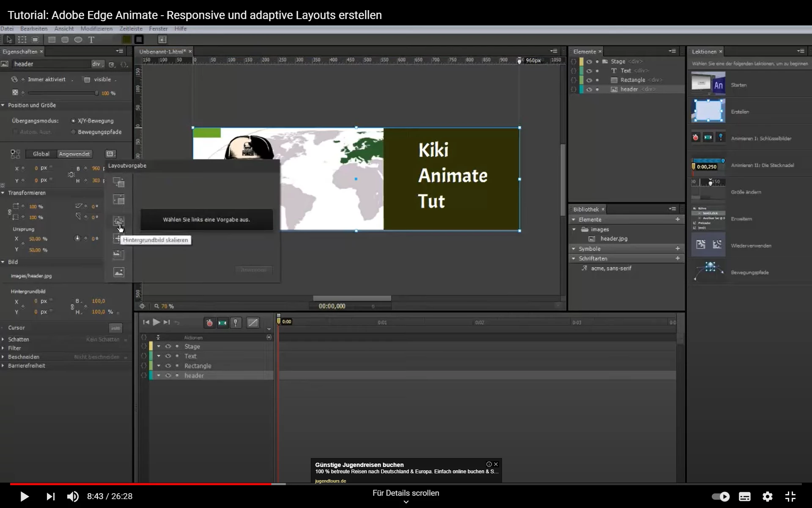
Task: Select the Ellipse tool
Action: tap(78, 39)
